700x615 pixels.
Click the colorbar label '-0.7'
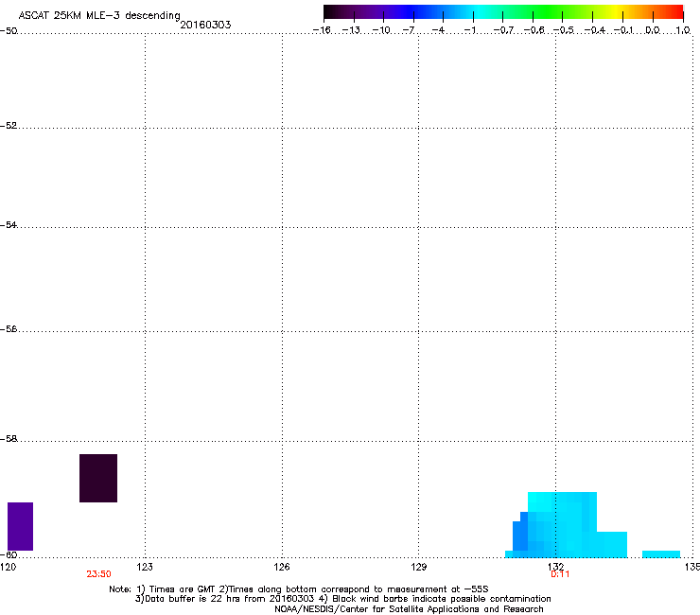[x=503, y=30]
